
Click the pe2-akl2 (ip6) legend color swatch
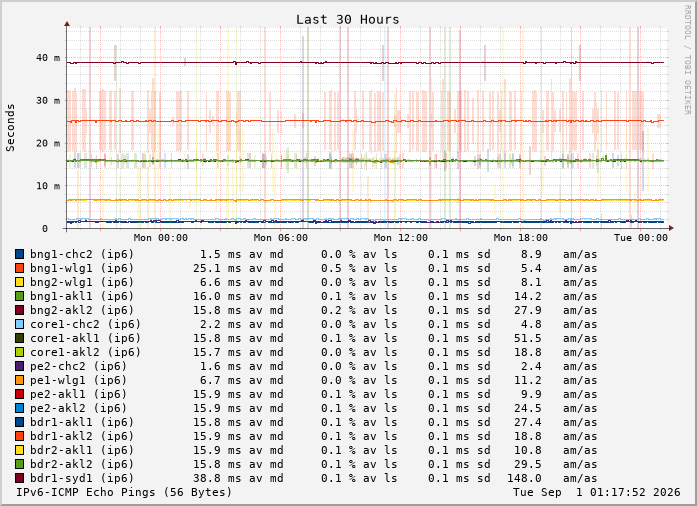[x=20, y=408]
